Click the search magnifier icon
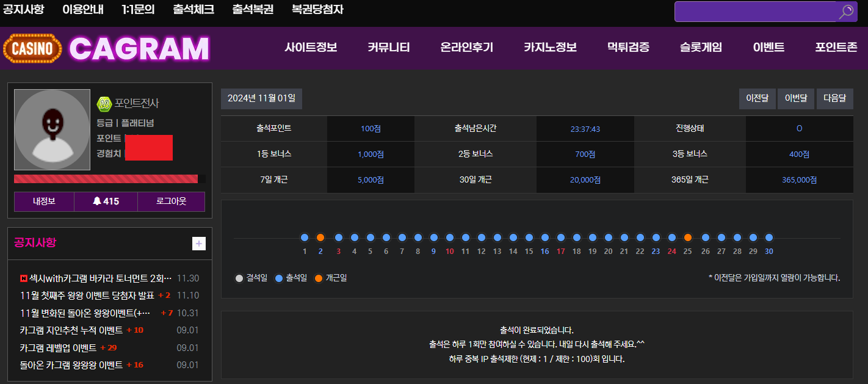Image resolution: width=868 pixels, height=384 pixels. tap(846, 12)
